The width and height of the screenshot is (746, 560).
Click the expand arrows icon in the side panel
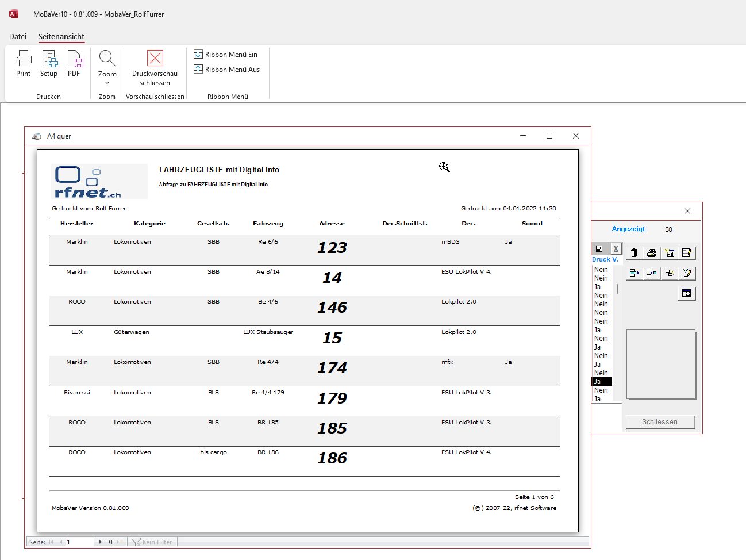click(635, 273)
